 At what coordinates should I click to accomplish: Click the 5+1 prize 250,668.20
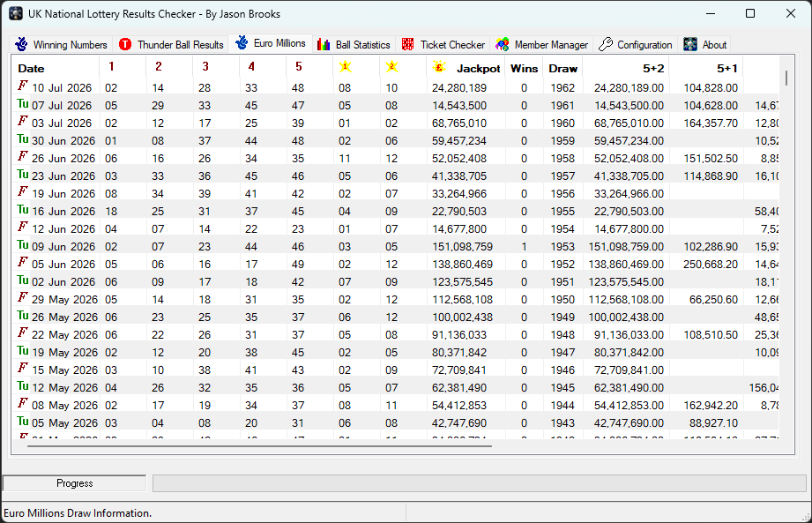711,264
